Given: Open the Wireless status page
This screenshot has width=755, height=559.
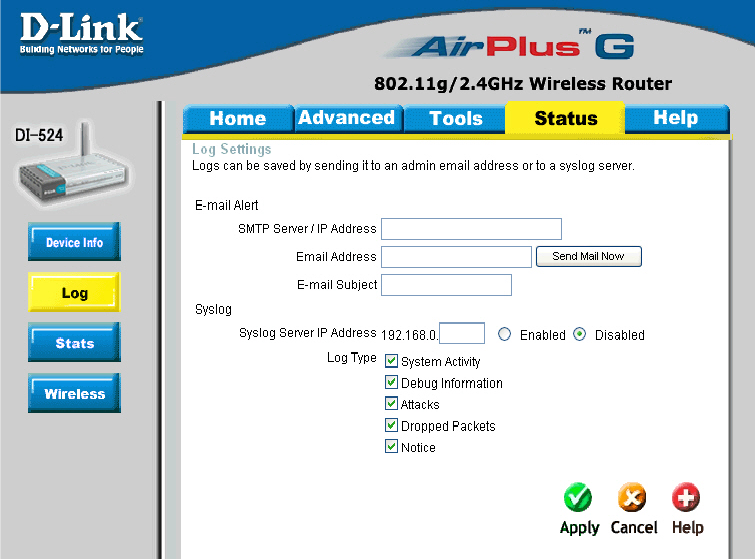Looking at the screenshot, I should (x=74, y=393).
